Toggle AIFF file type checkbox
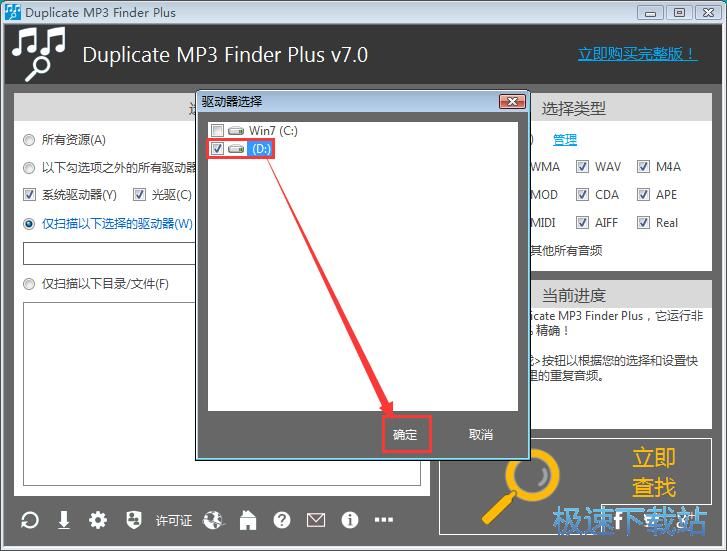Viewport: 727px width, 551px height. tap(582, 223)
